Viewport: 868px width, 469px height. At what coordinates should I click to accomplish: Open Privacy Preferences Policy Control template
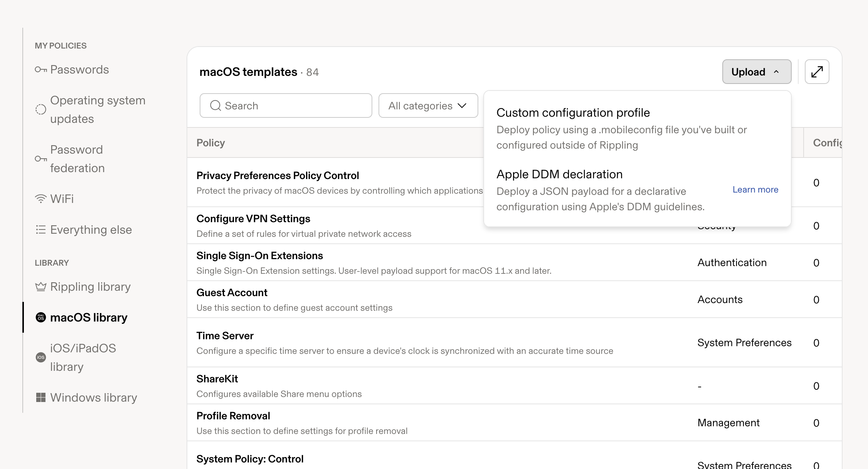click(x=278, y=176)
